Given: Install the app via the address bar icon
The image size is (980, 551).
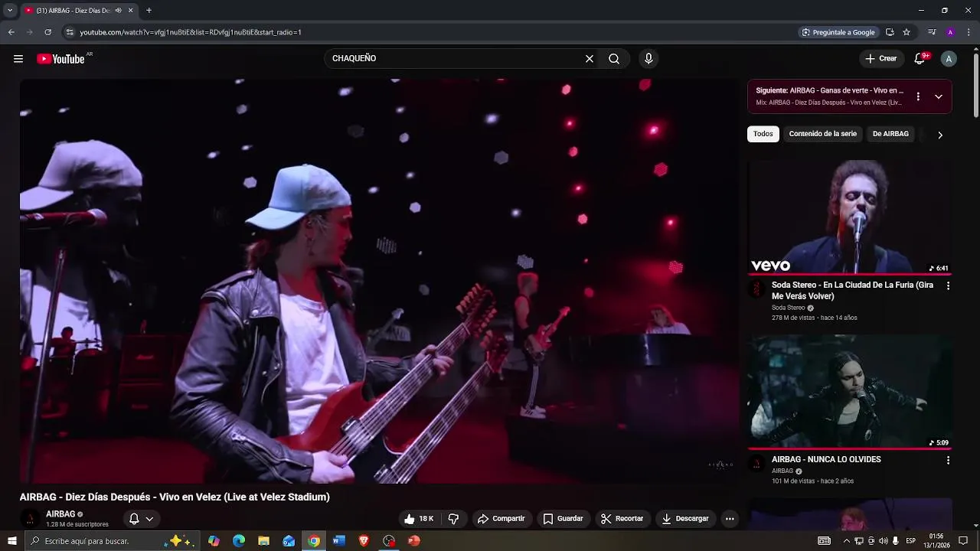Looking at the screenshot, I should pyautogui.click(x=890, y=32).
